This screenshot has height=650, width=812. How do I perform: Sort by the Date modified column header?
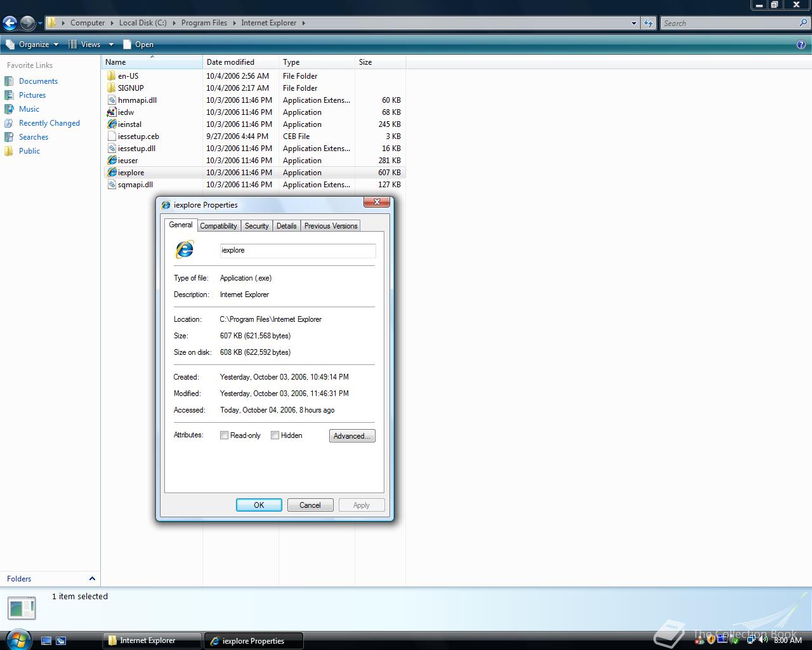[x=240, y=62]
